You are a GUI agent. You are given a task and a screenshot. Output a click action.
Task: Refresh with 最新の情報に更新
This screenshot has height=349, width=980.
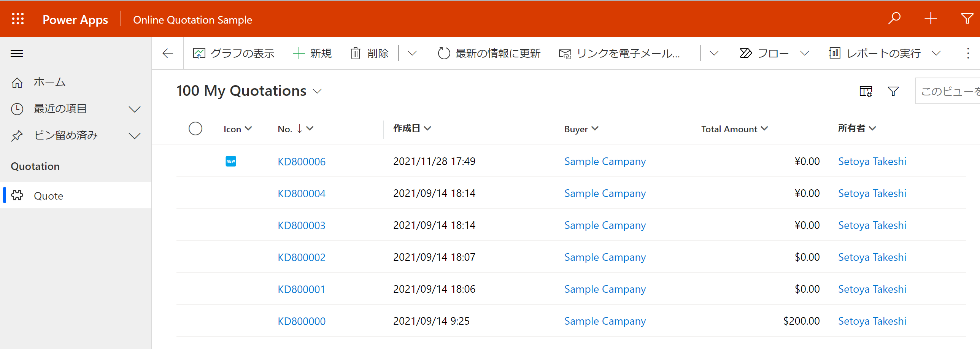pos(489,54)
